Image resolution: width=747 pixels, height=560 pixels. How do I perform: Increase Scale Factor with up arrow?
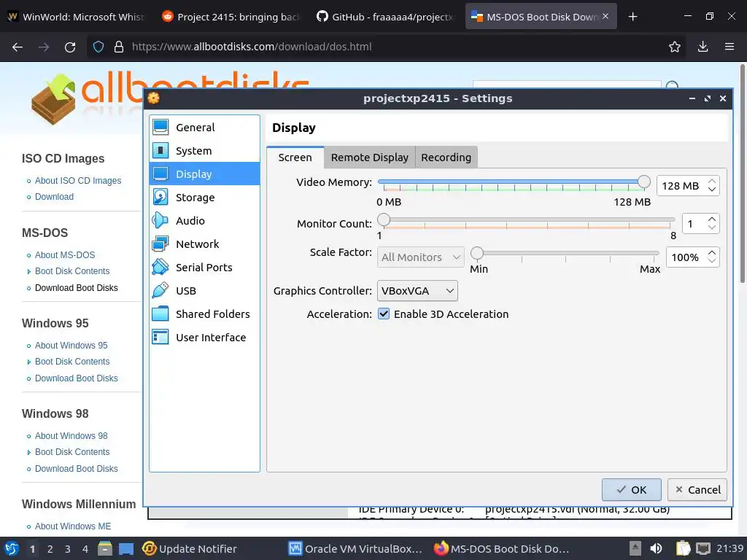point(712,253)
